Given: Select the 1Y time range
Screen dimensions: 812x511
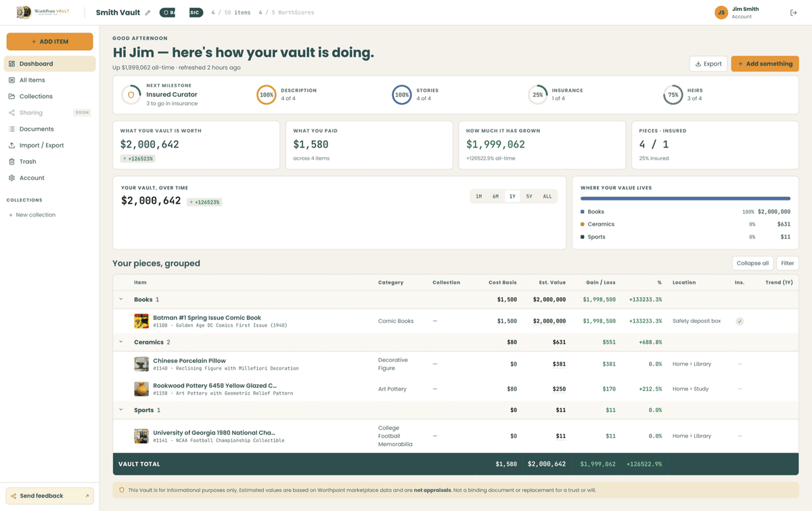Looking at the screenshot, I should (512, 196).
